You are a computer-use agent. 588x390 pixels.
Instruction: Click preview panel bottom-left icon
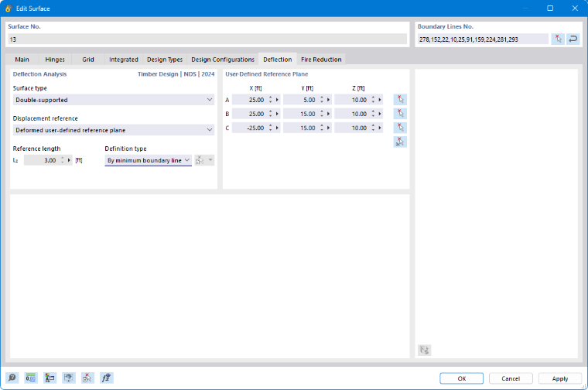pyautogui.click(x=425, y=350)
